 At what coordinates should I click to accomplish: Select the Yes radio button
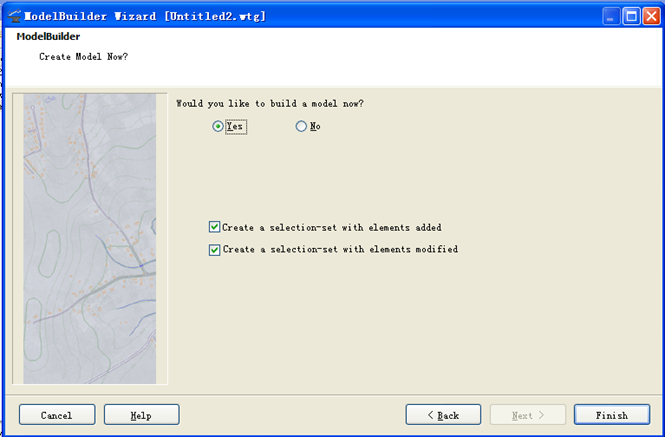click(218, 127)
